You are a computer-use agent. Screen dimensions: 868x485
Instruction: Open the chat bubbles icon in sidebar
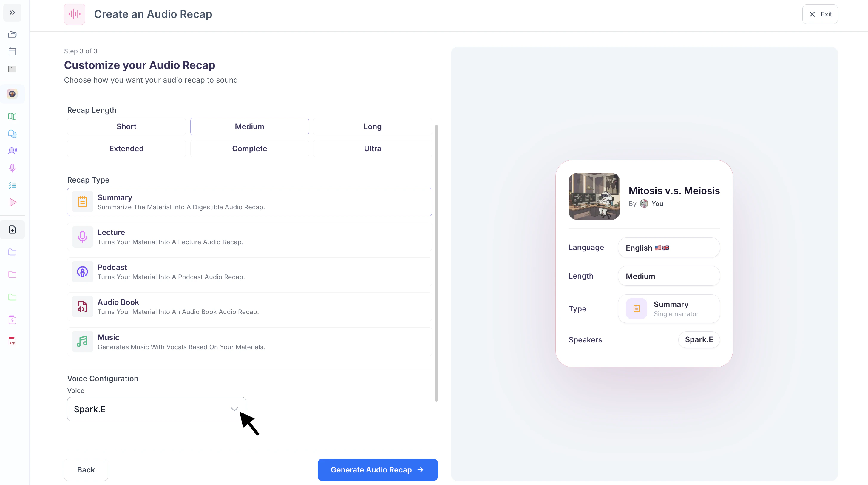12,134
